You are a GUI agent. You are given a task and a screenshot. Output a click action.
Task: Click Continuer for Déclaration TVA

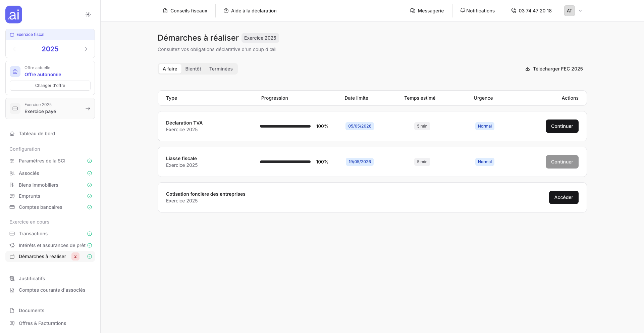tap(562, 126)
